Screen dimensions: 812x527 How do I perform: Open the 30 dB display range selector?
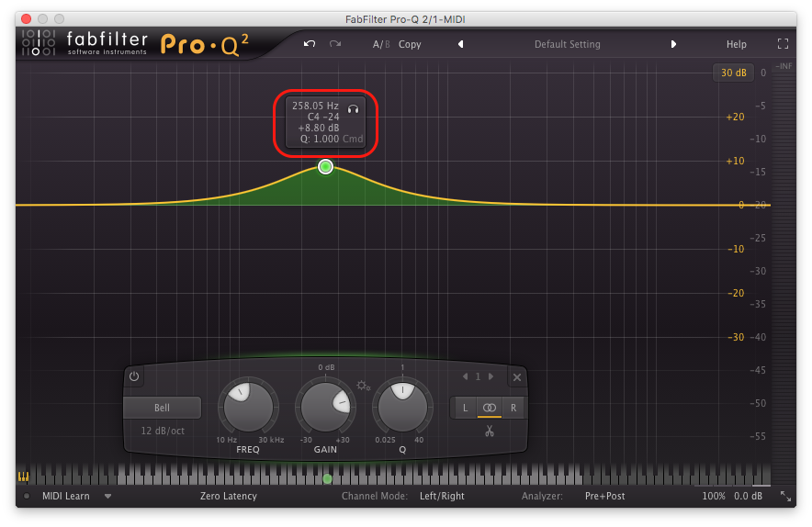(734, 73)
